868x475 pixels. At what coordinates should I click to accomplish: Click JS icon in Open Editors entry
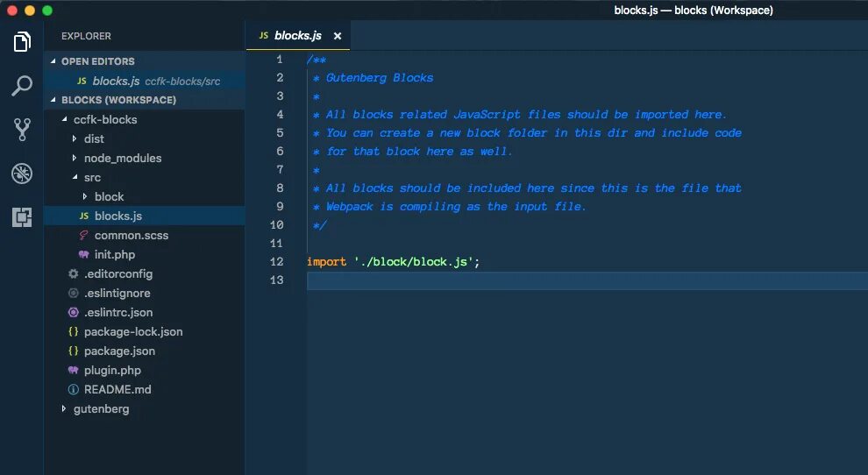point(82,81)
